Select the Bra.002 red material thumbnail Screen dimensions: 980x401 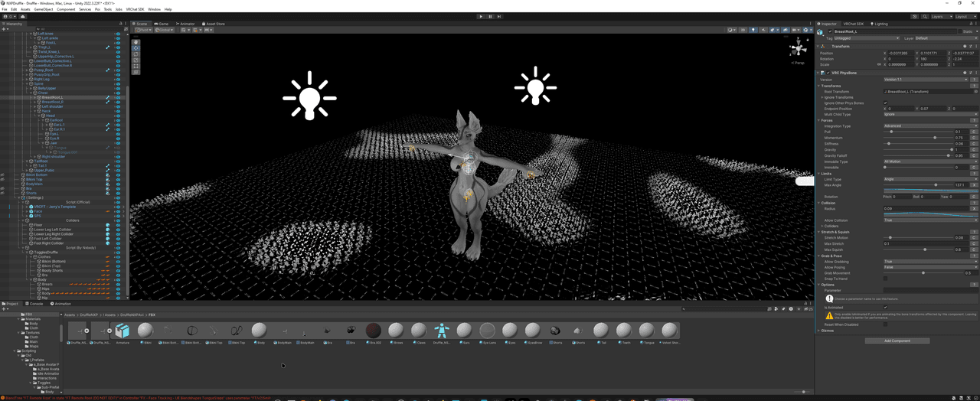coord(373,330)
